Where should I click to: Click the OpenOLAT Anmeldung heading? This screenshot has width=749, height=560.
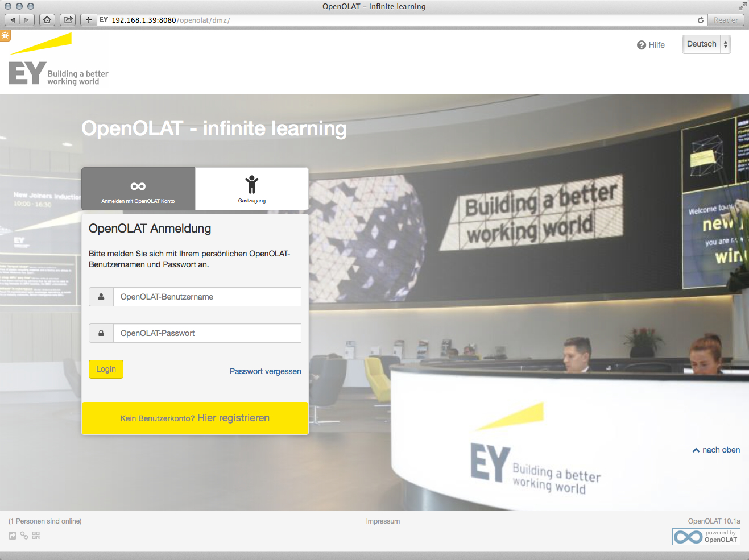[150, 229]
